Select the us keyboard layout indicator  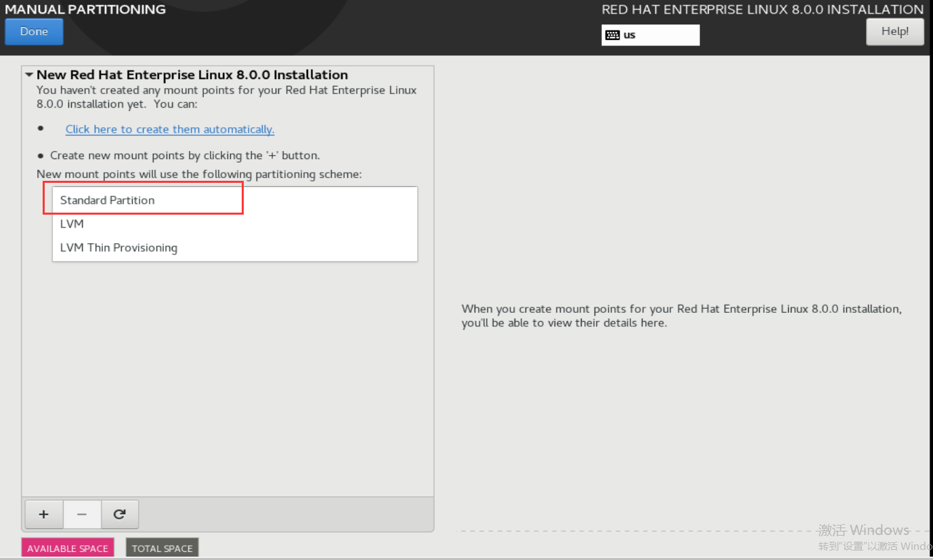point(650,35)
